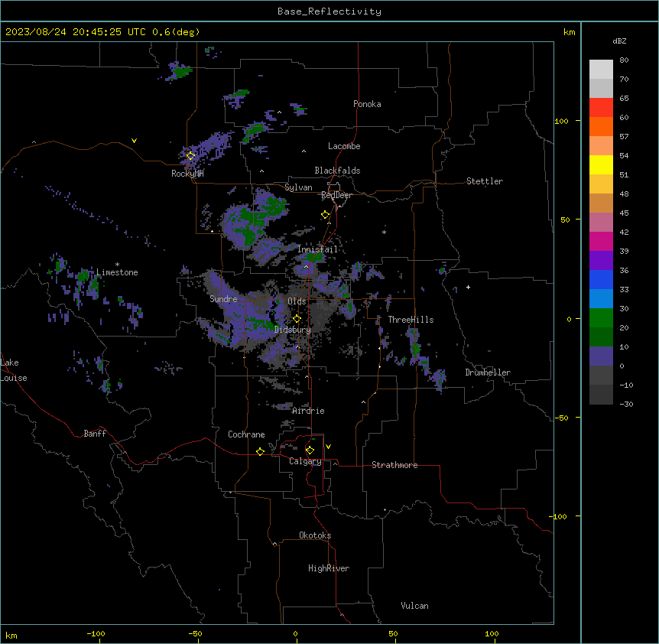Screen dimensions: 659x644
Task: Select the yellow diamond marker below Cochrane
Action: 260,451
